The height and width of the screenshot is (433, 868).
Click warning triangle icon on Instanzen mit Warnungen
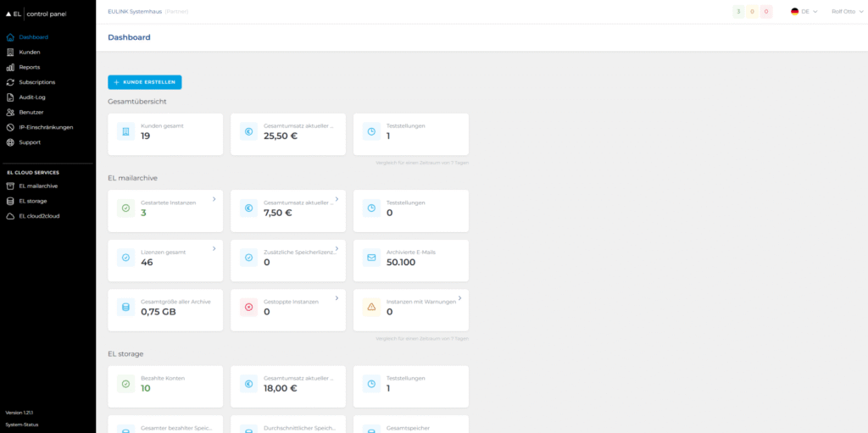pos(371,307)
